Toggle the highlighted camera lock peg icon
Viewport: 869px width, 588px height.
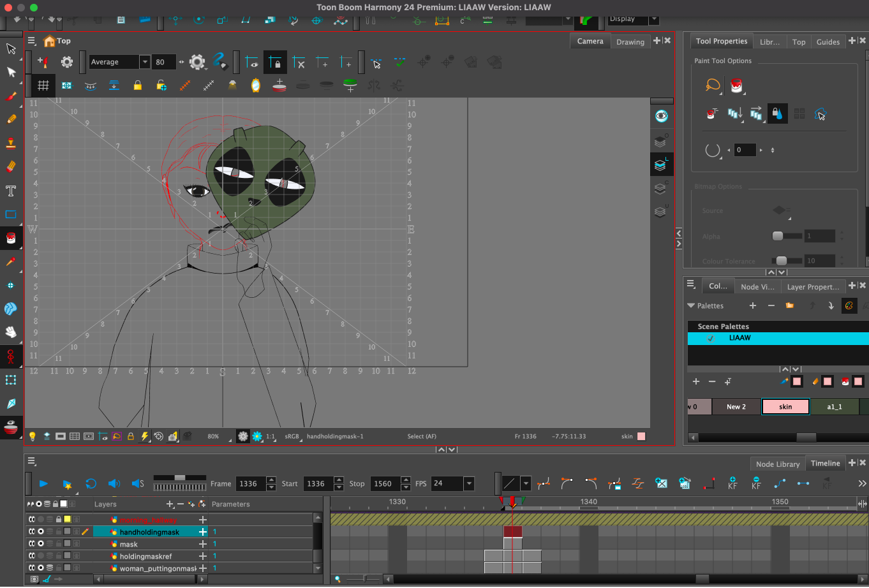pos(275,62)
